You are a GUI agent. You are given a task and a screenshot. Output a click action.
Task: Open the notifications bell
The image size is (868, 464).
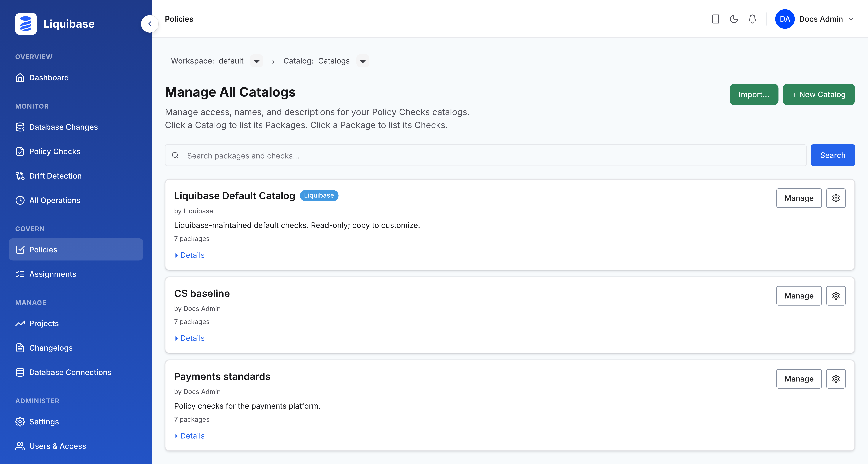point(752,19)
